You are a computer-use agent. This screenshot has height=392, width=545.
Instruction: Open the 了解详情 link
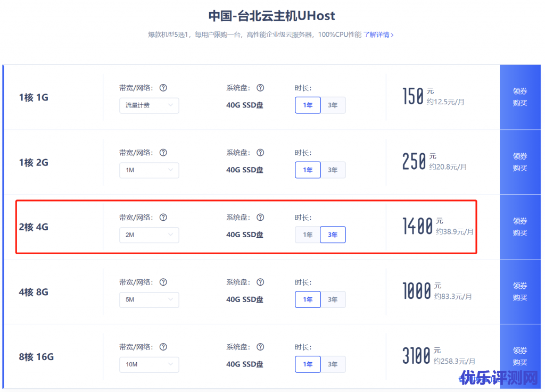coord(378,35)
